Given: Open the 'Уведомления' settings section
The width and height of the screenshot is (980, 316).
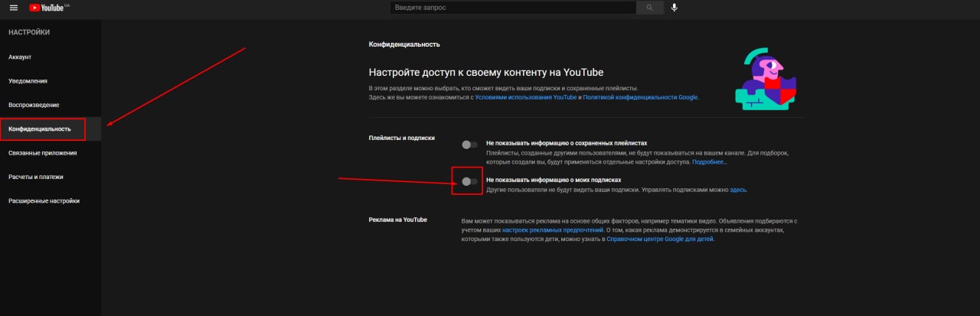Looking at the screenshot, I should point(51,81).
